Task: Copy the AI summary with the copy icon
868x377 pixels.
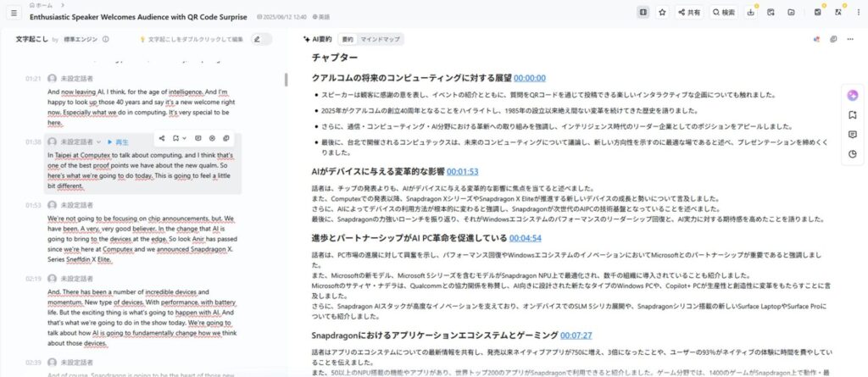Action: click(833, 39)
